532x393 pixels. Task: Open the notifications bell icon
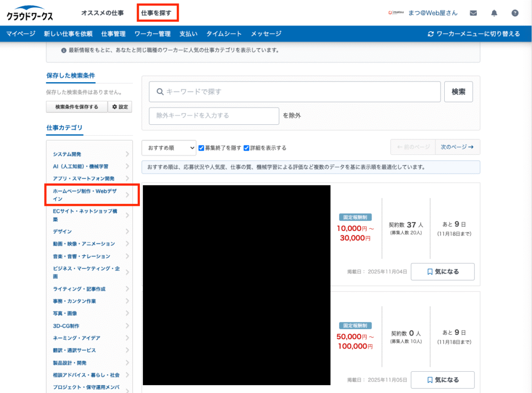point(494,13)
